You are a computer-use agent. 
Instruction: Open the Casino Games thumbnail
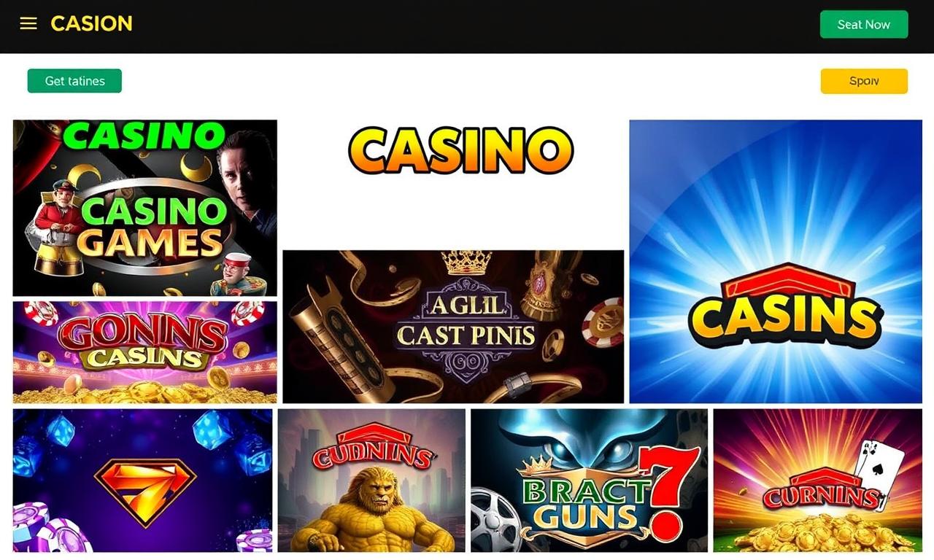(145, 208)
